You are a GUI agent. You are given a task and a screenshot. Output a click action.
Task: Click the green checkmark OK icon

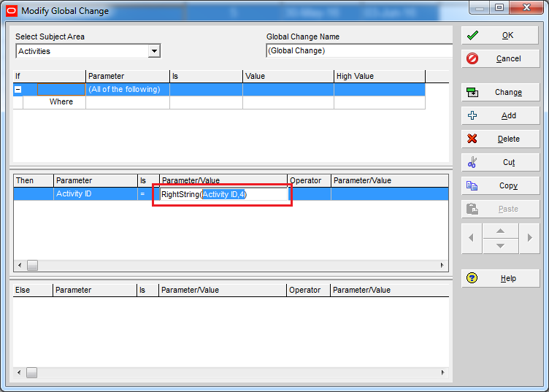(472, 35)
